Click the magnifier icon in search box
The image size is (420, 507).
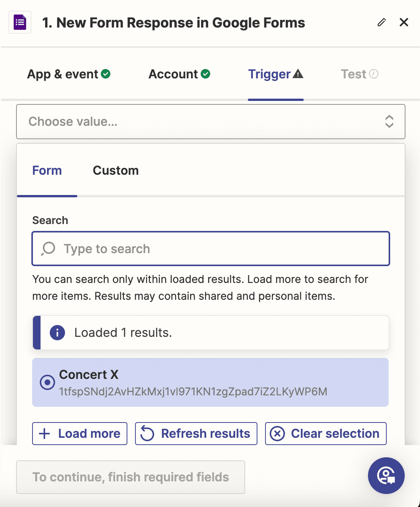(x=49, y=249)
